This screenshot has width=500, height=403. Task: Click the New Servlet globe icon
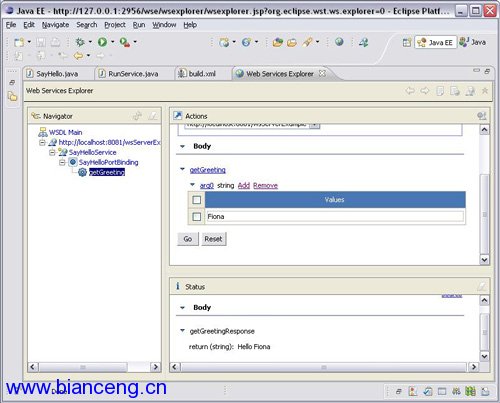[x=246, y=42]
